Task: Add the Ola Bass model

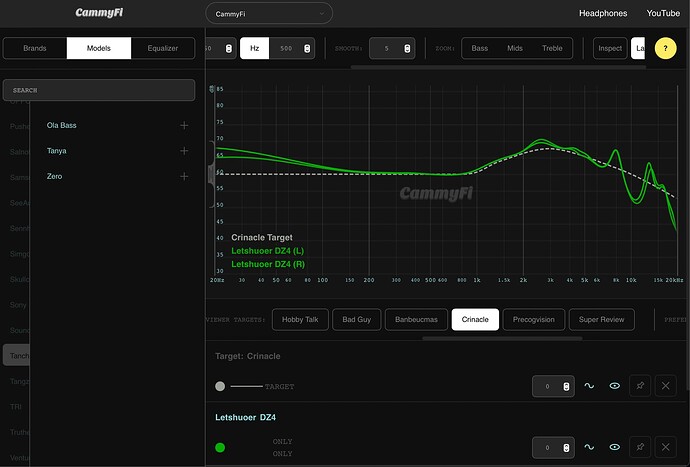Action: click(184, 125)
